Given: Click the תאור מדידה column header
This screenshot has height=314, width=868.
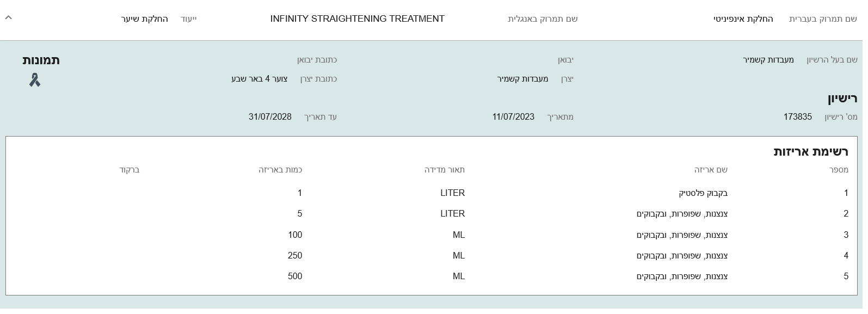Looking at the screenshot, I should (445, 170).
